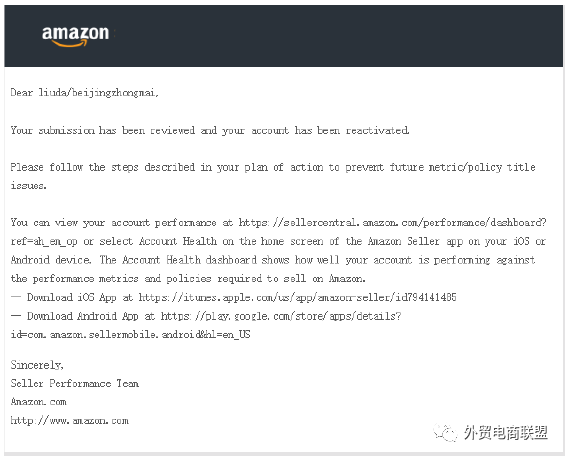
Task: Click the Chinese watermark text 外贸电商联盟
Action: point(506,433)
